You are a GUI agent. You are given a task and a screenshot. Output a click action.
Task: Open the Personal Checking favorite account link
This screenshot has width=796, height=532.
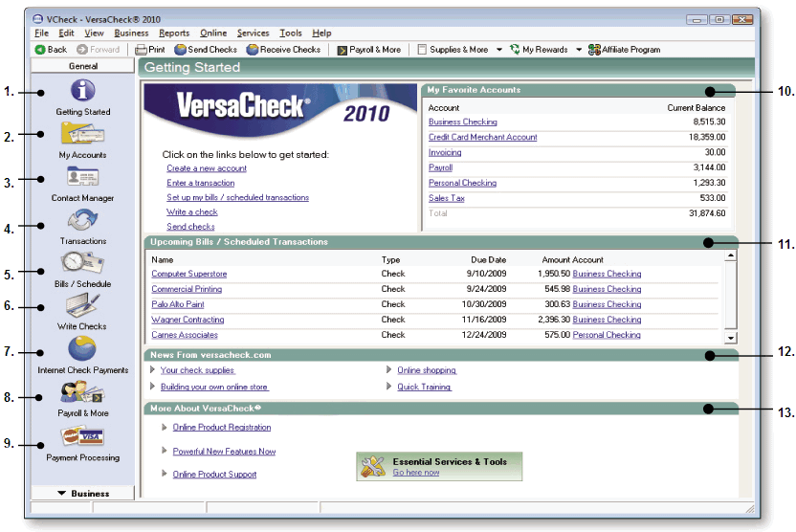click(462, 183)
